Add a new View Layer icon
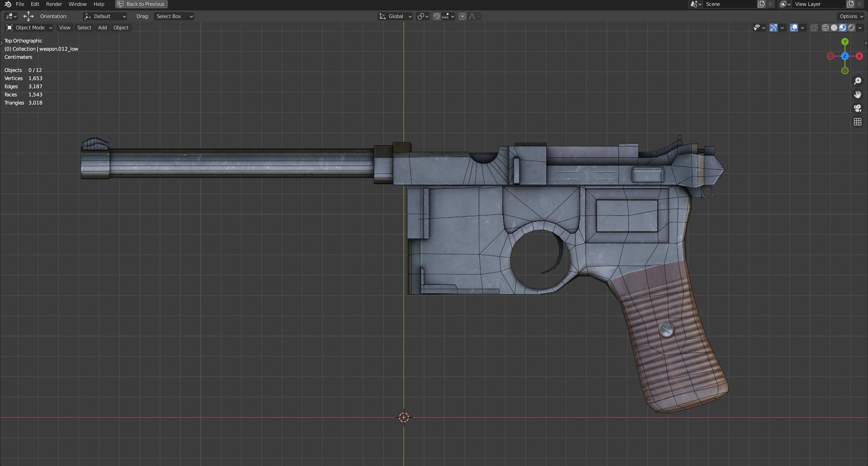The height and width of the screenshot is (466, 868). tap(850, 4)
